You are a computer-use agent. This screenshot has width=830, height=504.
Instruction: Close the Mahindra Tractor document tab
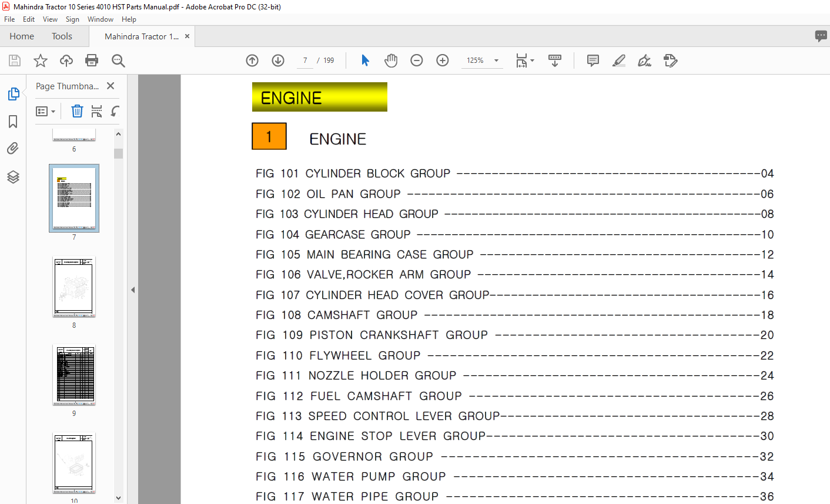pyautogui.click(x=187, y=36)
